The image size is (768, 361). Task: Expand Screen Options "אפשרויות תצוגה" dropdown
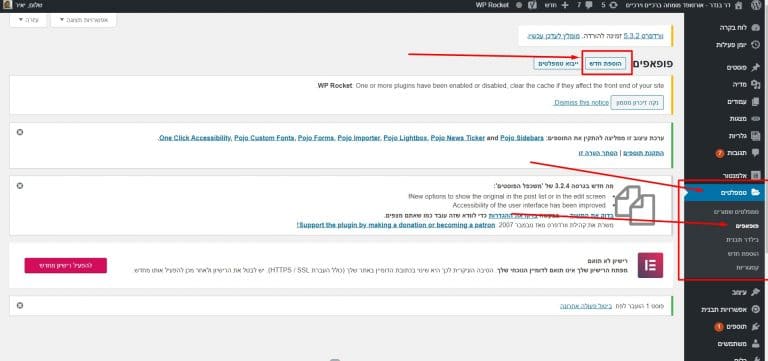84,20
